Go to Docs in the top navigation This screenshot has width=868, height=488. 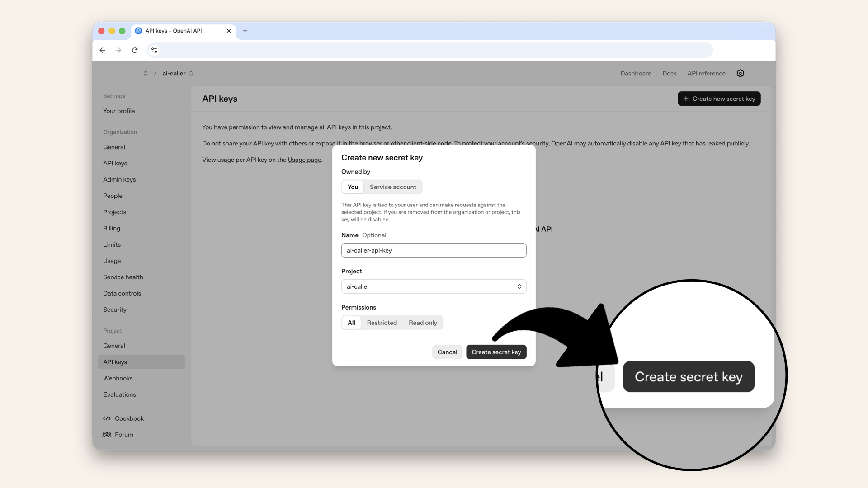click(670, 73)
